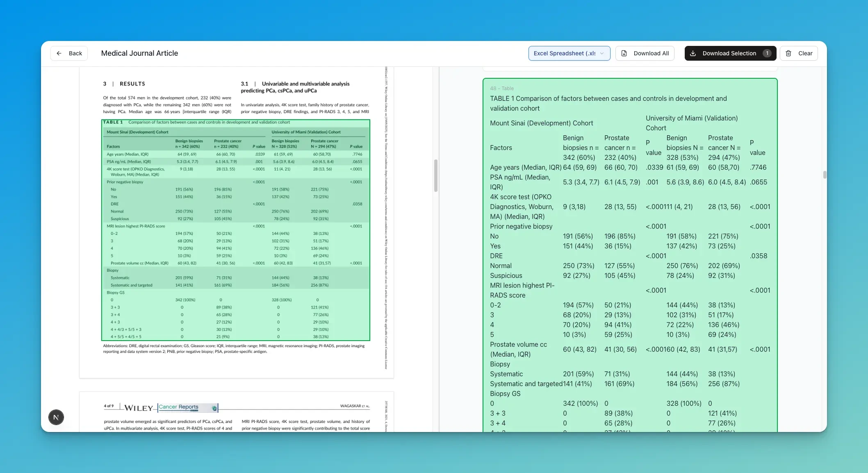
Task: Click the file icon in Download All
Action: (624, 53)
